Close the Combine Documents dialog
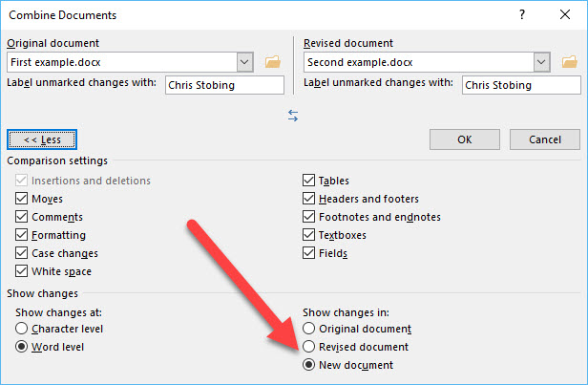This screenshot has height=385, width=588. pos(566,16)
